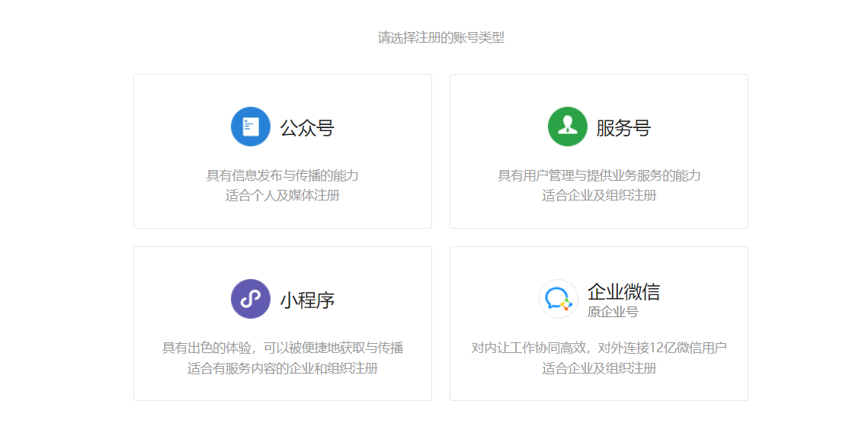The height and width of the screenshot is (446, 868).
Task: Choose the 企业微信 account type title
Action: pos(624,291)
